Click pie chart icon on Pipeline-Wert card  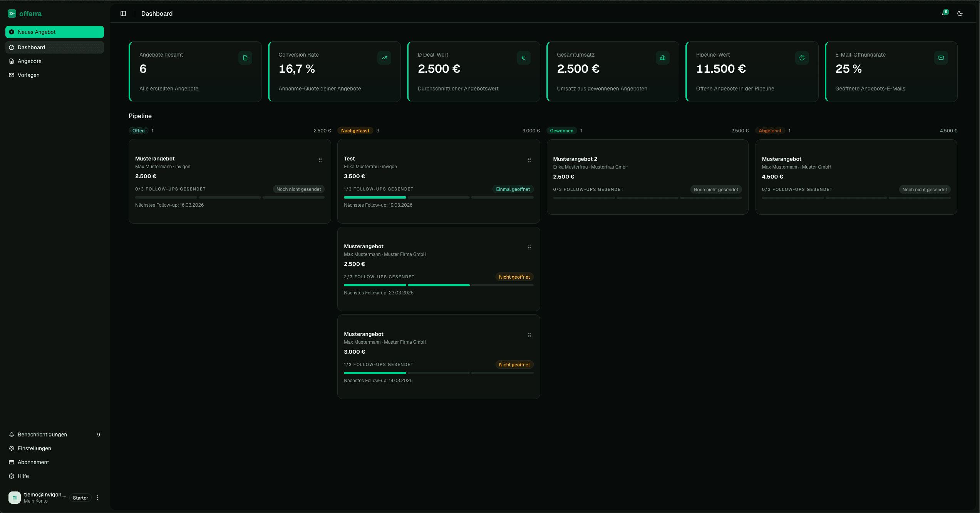coord(802,58)
